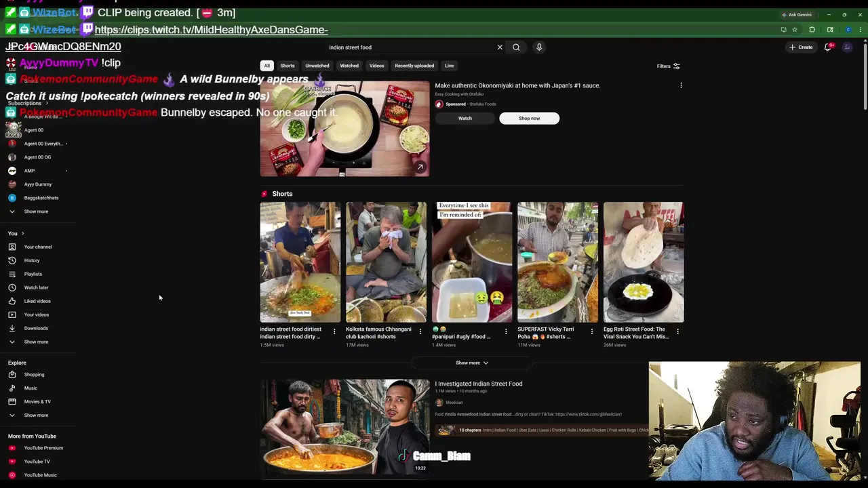
Task: Click the magnifier search button
Action: coord(516,47)
